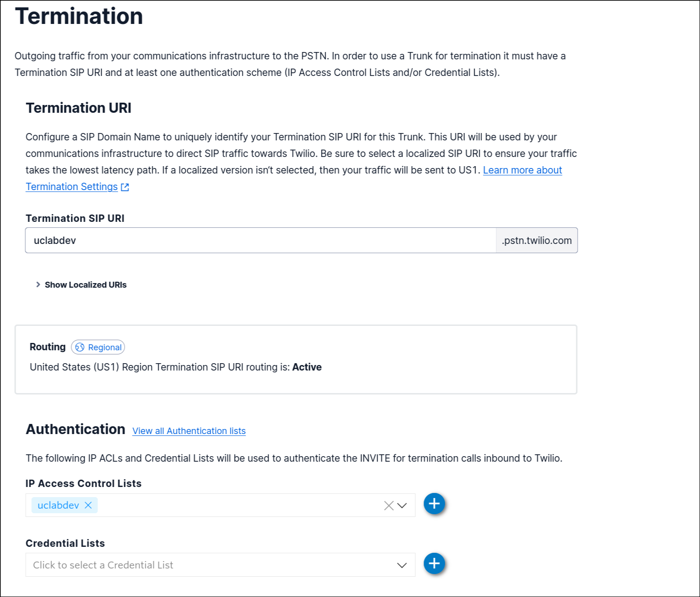Click the globe icon in the Regional badge
Screen dimensions: 700x597
pos(80,347)
